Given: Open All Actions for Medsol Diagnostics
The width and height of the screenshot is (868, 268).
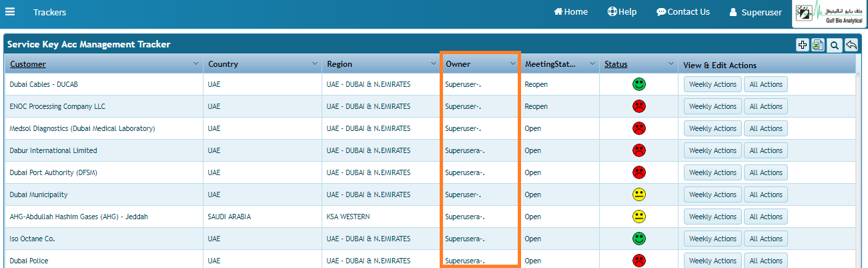Looking at the screenshot, I should point(766,128).
